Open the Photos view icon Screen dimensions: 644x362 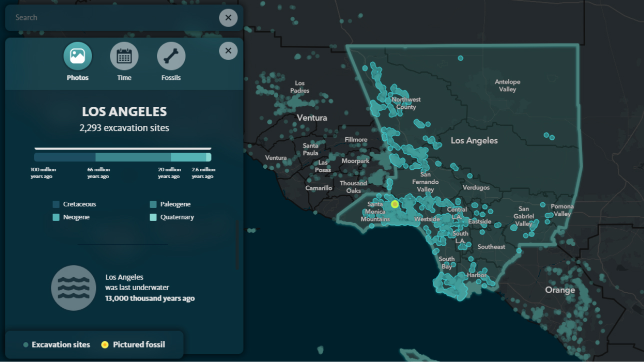point(77,56)
